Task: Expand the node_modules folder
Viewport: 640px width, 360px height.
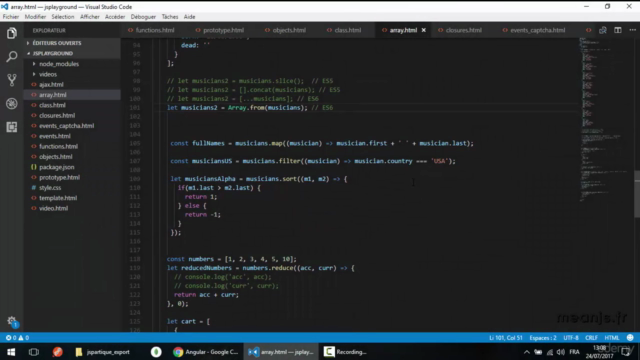Action: (59, 64)
